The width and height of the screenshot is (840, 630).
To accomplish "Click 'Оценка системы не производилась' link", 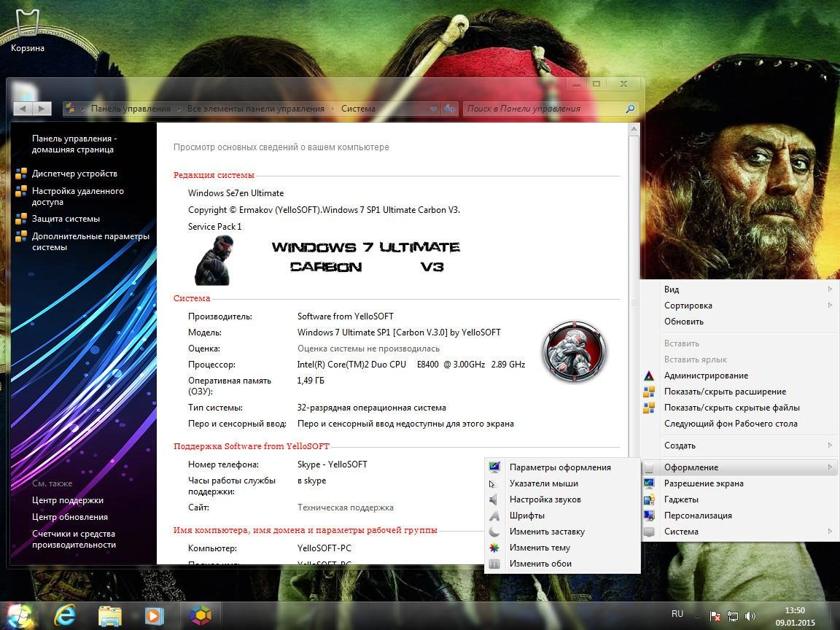I will coord(368,349).
